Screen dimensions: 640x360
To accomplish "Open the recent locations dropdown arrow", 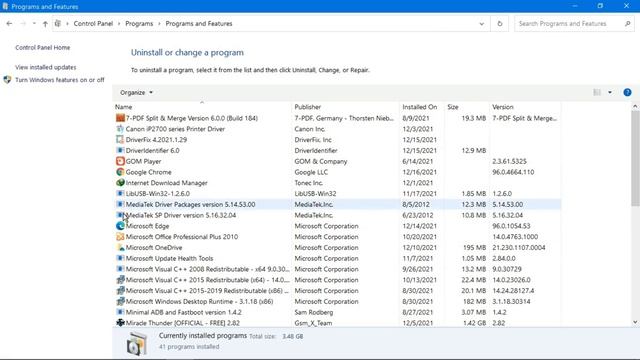I will coord(34,24).
